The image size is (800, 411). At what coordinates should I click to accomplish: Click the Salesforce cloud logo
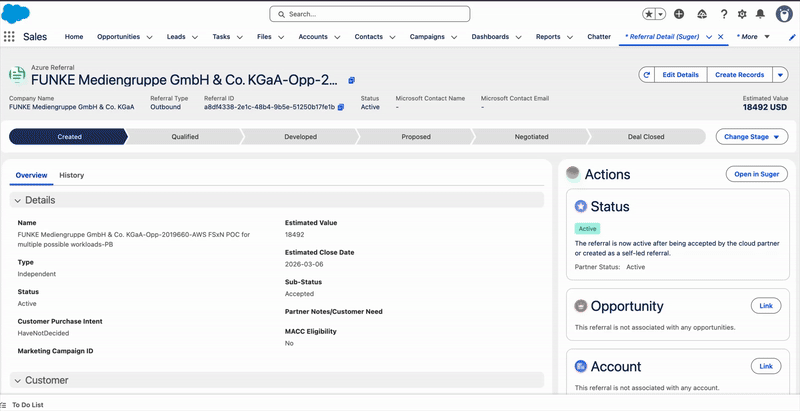tap(14, 13)
